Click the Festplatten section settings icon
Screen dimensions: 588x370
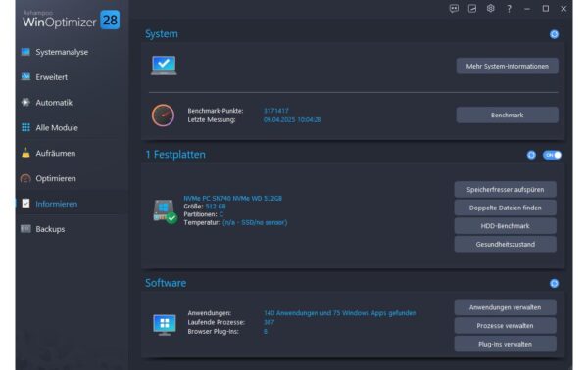point(531,155)
